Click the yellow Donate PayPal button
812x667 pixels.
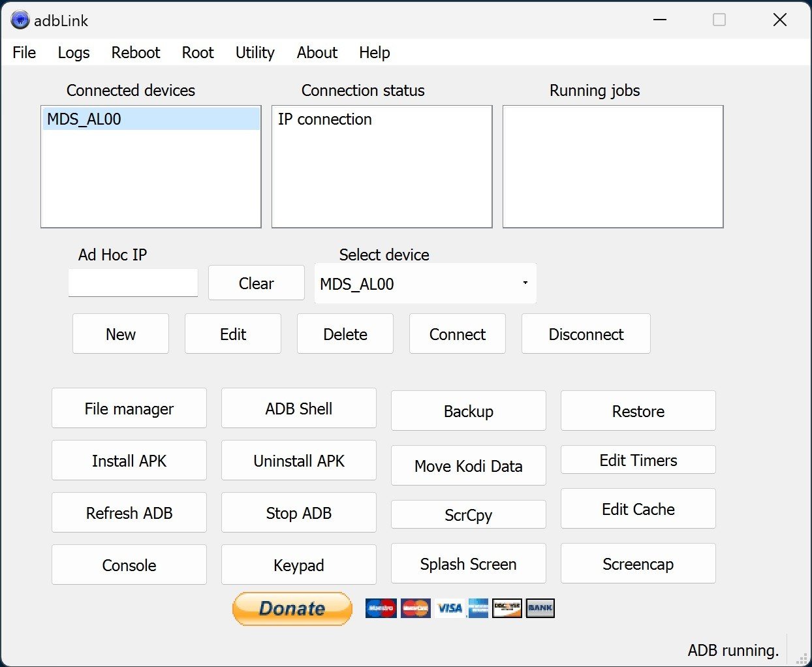[292, 608]
